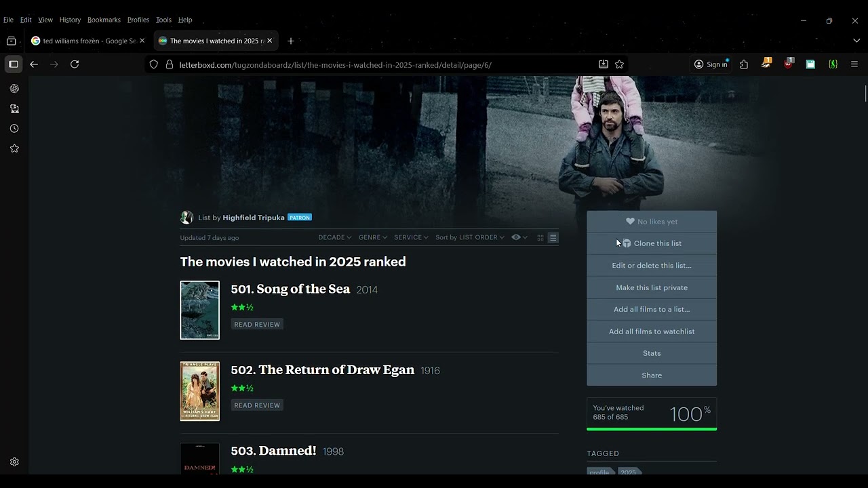This screenshot has height=488, width=868.
Task: Open the Bookmarks sidebar panel
Action: pos(14,148)
